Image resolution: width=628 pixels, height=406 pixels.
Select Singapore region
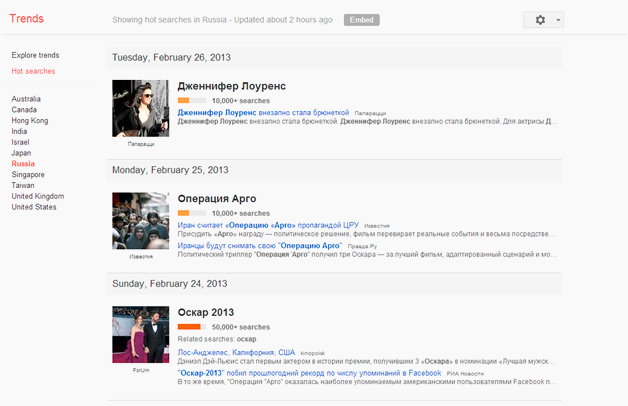28,175
